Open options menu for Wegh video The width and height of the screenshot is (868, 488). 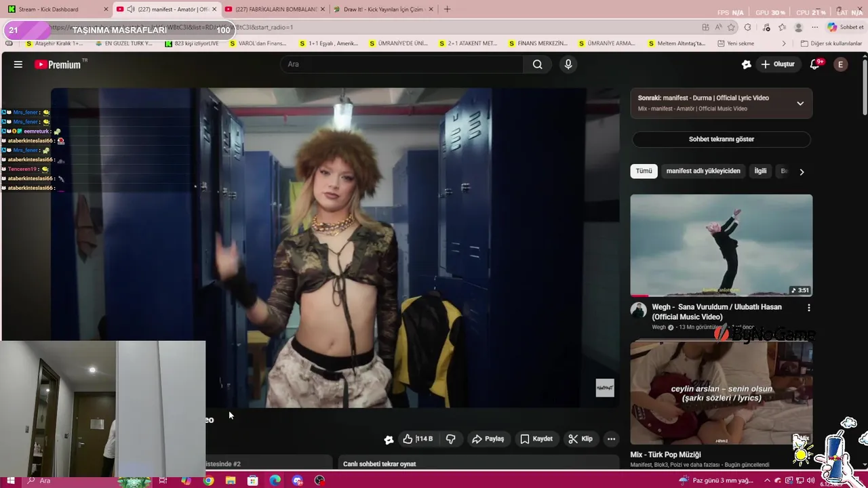(808, 308)
